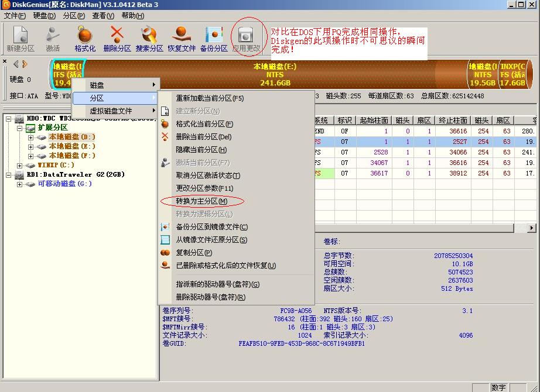The width and height of the screenshot is (540, 392).
Task: Choose 取消分区激活状态(T)
Action: [x=208, y=176]
